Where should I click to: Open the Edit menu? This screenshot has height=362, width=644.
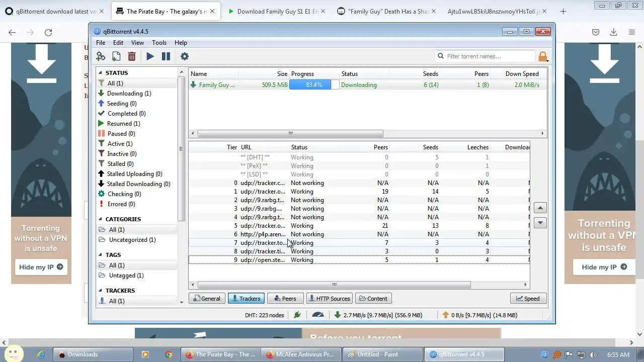tap(118, 43)
